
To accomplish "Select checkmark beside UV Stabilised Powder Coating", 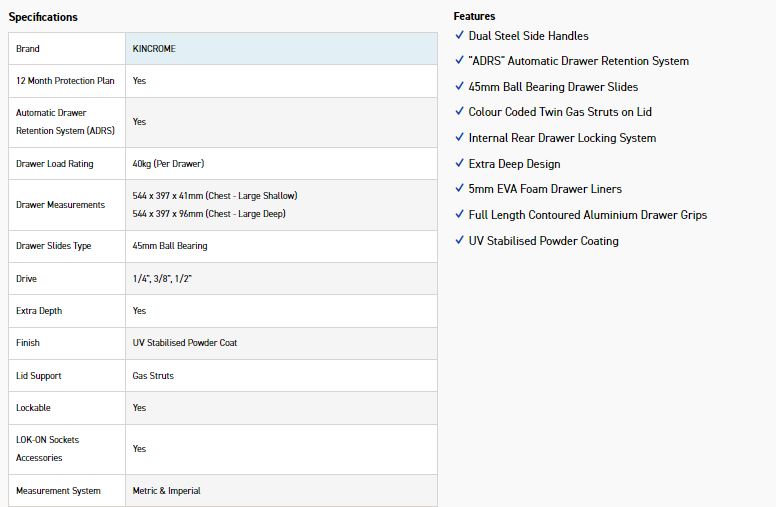I will click(459, 241).
